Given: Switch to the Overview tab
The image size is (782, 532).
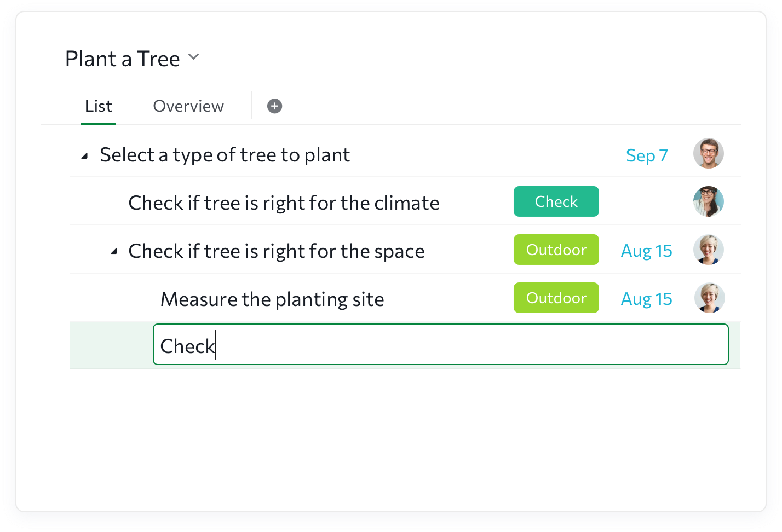Looking at the screenshot, I should coord(188,106).
